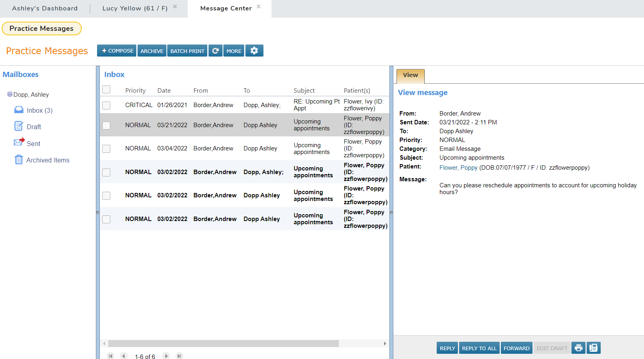Open the Inbox mailbox folder
Viewport: 644px width, 359px height.
(39, 110)
